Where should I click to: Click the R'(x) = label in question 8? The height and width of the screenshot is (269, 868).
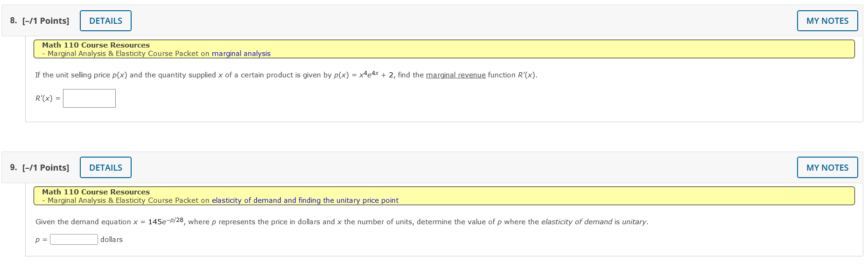[x=47, y=98]
